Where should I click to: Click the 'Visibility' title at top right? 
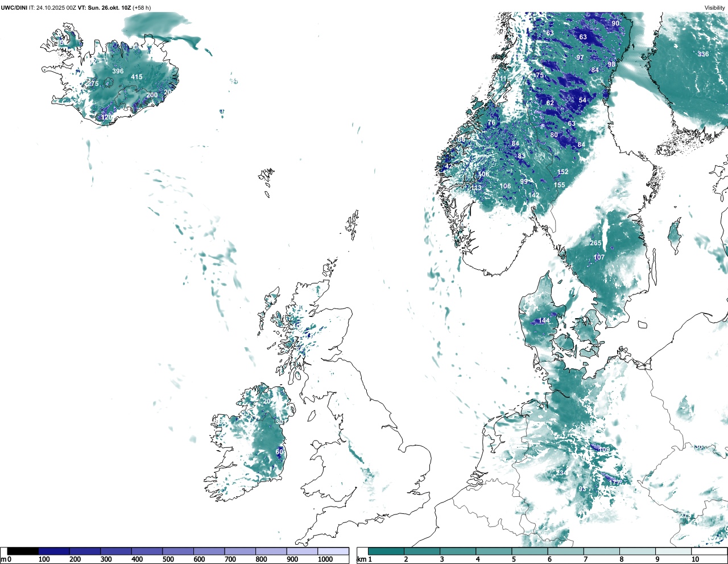click(x=714, y=8)
